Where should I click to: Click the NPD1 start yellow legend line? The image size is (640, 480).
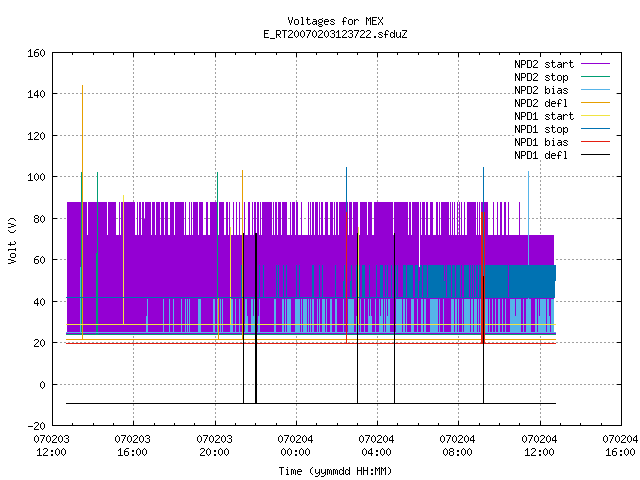click(x=595, y=116)
